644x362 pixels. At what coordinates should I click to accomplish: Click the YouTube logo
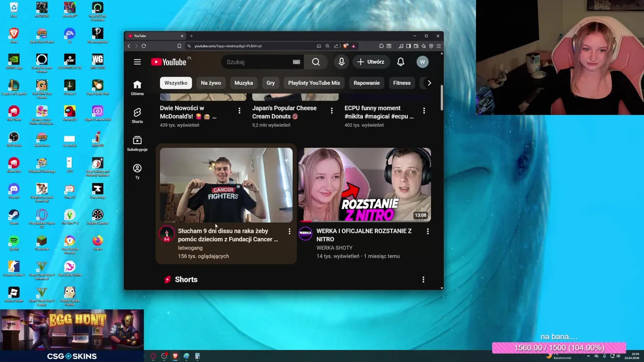169,62
